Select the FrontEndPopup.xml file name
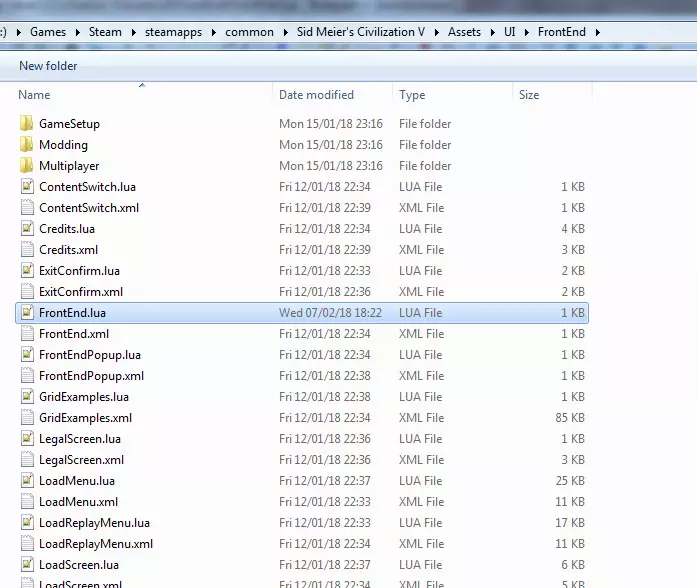This screenshot has height=588, width=697. [92, 376]
